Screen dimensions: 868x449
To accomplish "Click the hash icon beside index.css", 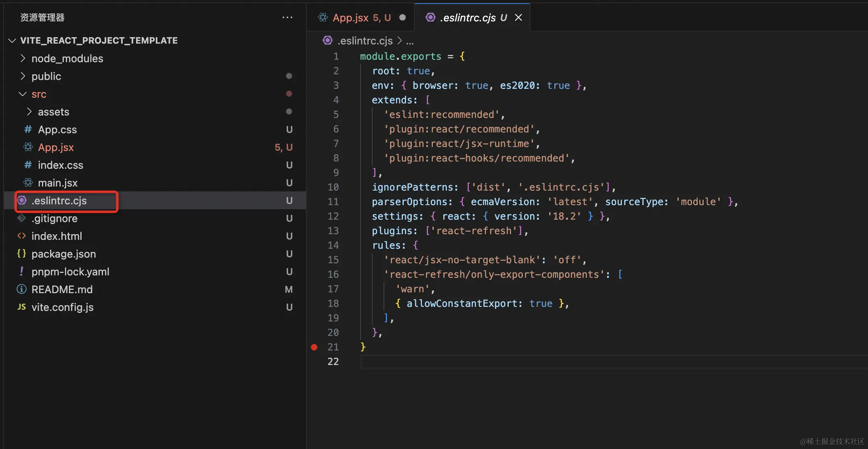I will pos(28,165).
